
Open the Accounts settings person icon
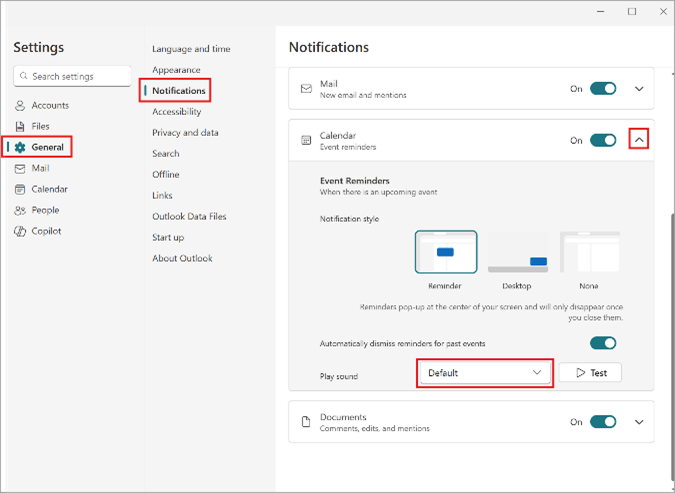tap(20, 105)
